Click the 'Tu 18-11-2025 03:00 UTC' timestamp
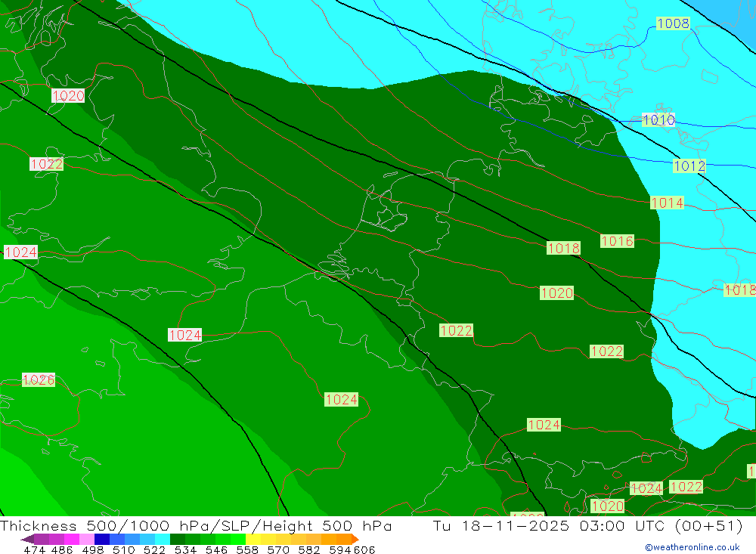 pos(549,525)
